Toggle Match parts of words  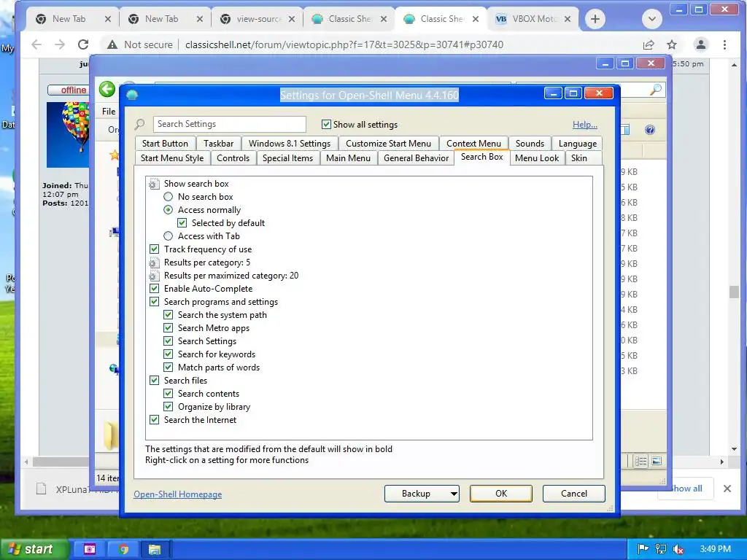coord(169,367)
